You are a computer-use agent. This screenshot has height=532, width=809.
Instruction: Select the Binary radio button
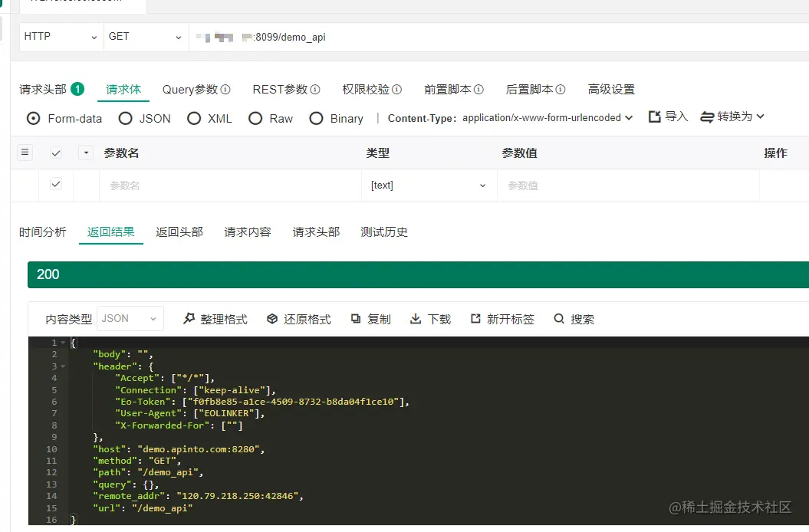point(316,119)
